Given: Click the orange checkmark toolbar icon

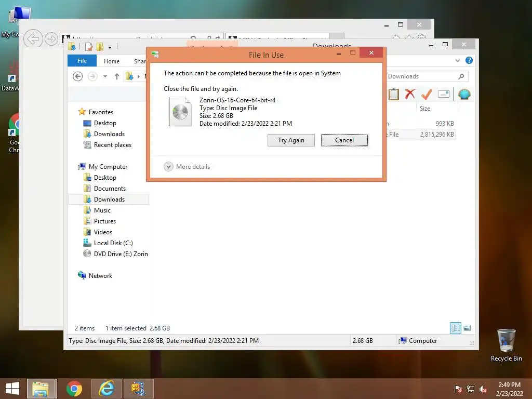Looking at the screenshot, I should click(x=427, y=94).
